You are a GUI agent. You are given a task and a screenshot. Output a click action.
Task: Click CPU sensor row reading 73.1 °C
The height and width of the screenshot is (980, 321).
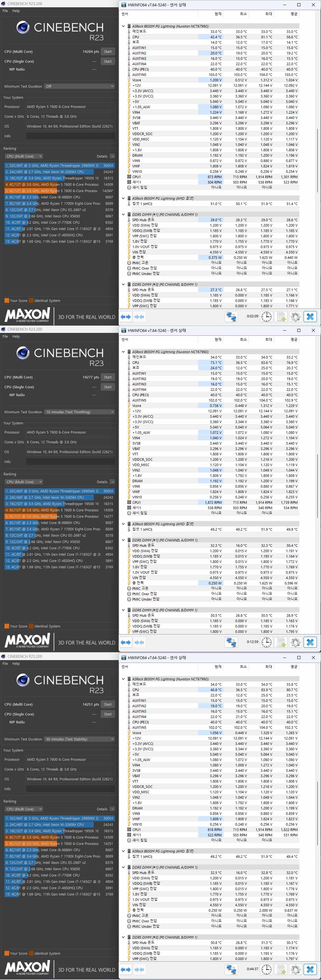(213, 363)
